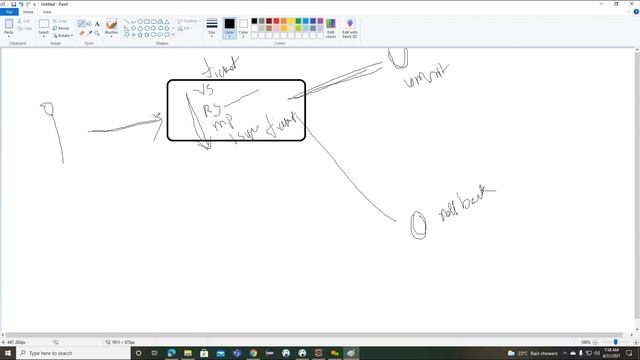
Task: Choose the Right triangle shape
Action: click(x=127, y=28)
